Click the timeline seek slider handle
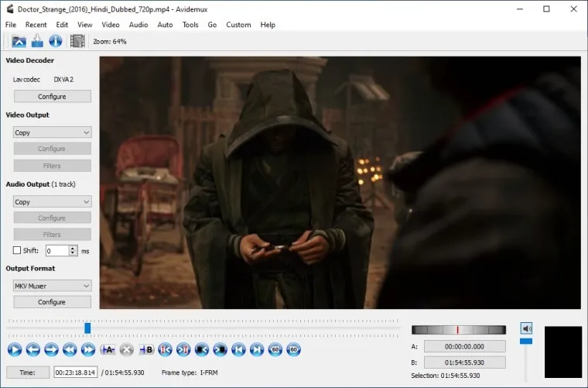 click(87, 328)
